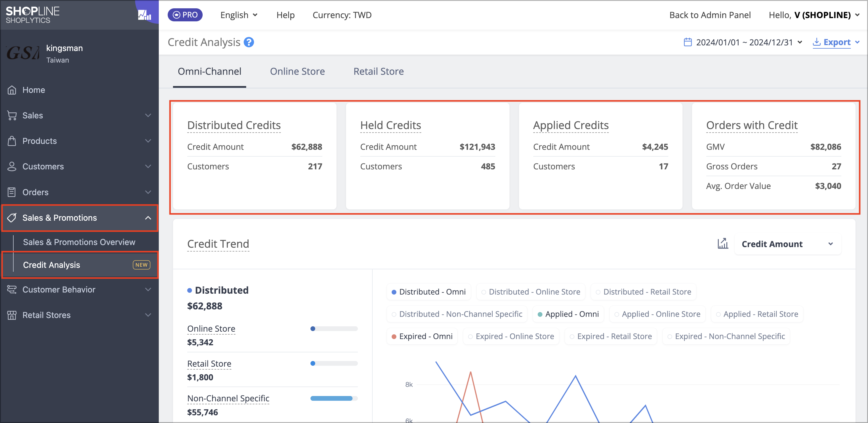Viewport: 868px width, 423px height.
Task: Click the Shoplytics chart logo icon
Action: point(144,15)
